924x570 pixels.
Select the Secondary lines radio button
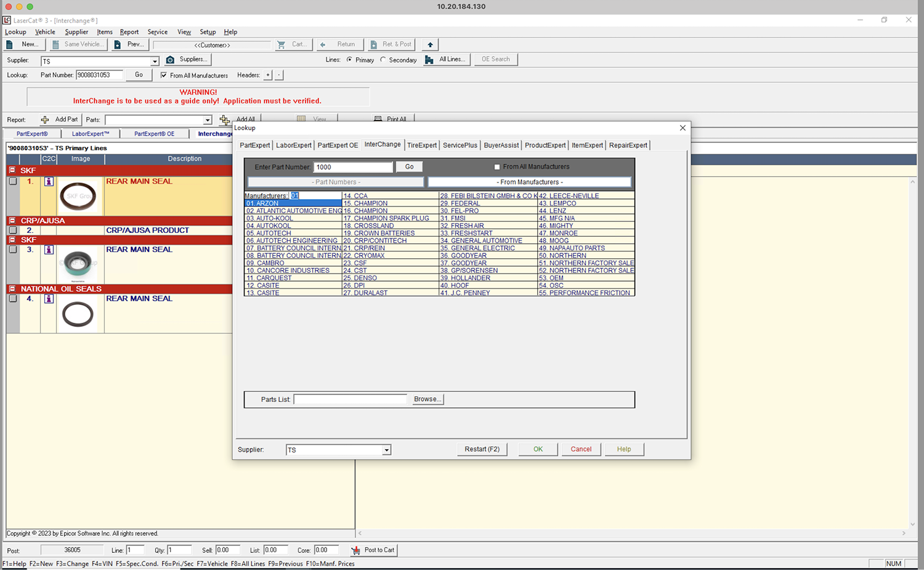coord(383,60)
